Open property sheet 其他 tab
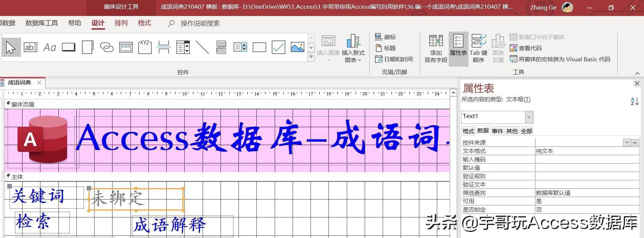 point(512,131)
